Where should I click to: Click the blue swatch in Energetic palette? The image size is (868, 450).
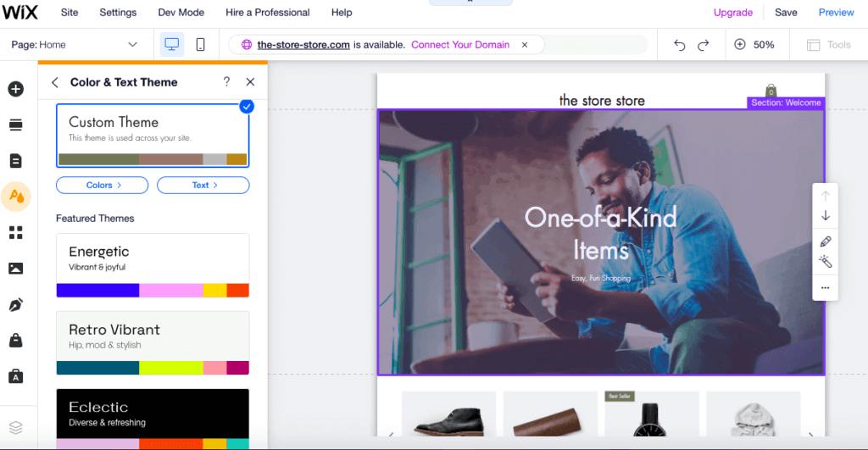(x=98, y=290)
